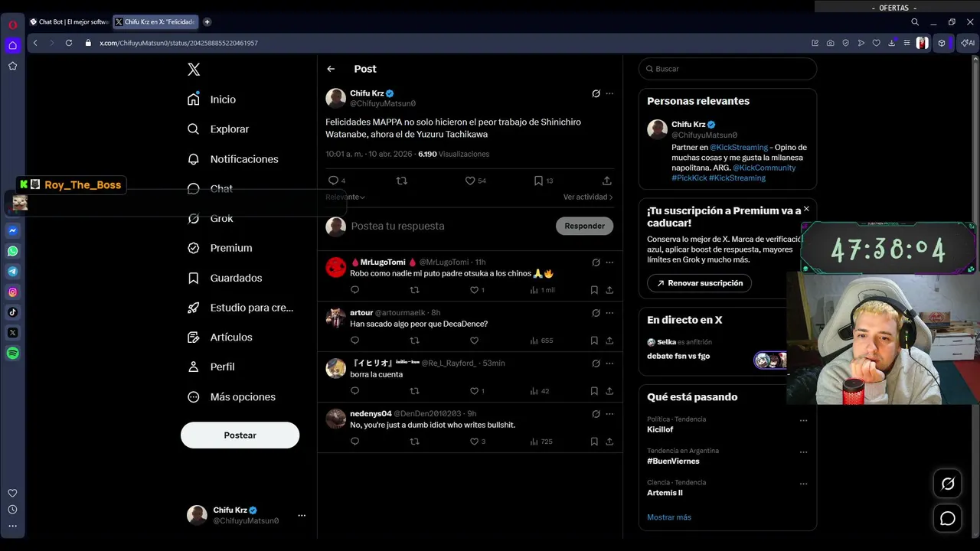Reload the page in browser toolbar
The image size is (980, 551).
(69, 43)
